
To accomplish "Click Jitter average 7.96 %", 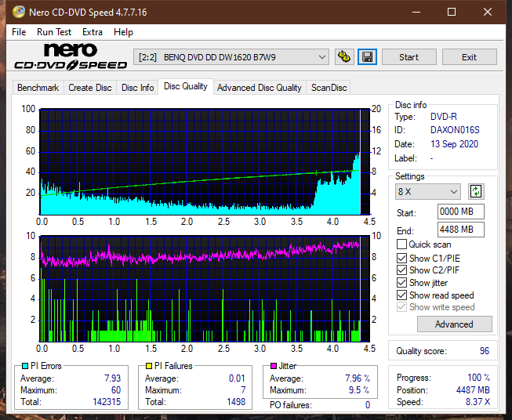I will 358,378.
